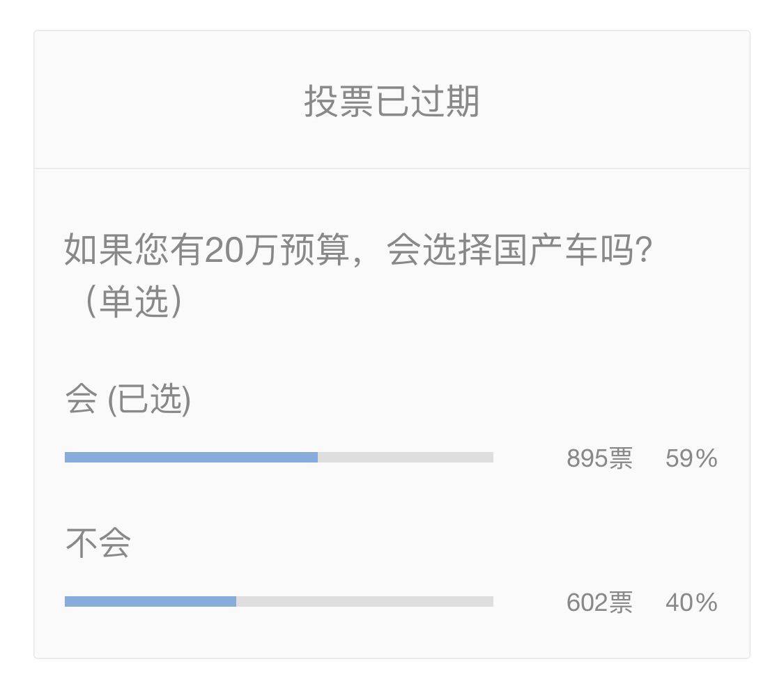Click the 59% percentage label
Image resolution: width=784 pixels, height=684 pixels.
pyautogui.click(x=691, y=459)
